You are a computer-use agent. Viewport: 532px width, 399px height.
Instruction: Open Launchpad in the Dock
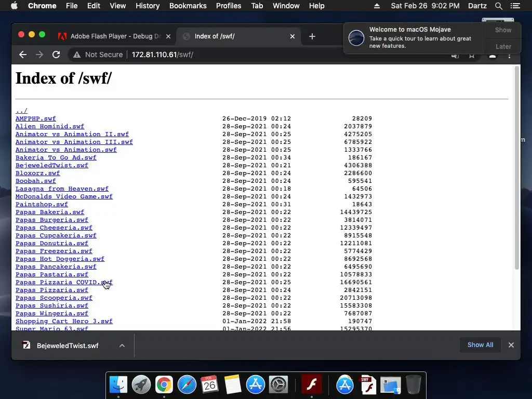(141, 384)
